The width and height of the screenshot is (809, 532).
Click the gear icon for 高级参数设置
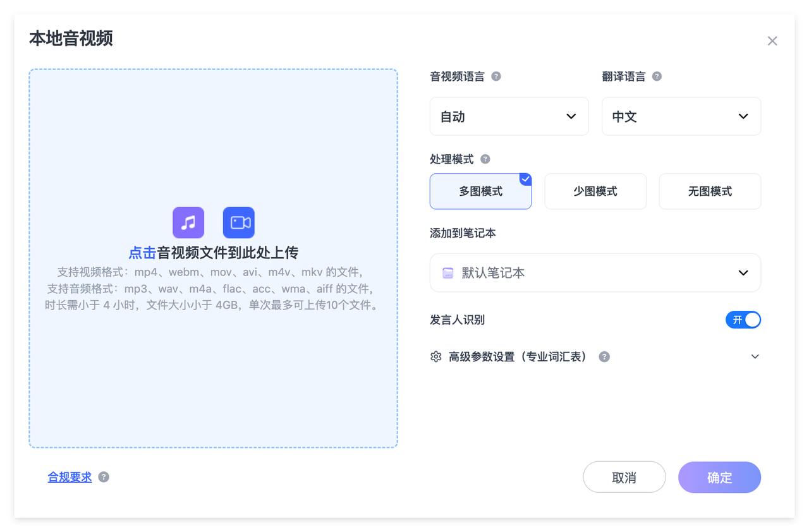pyautogui.click(x=435, y=357)
